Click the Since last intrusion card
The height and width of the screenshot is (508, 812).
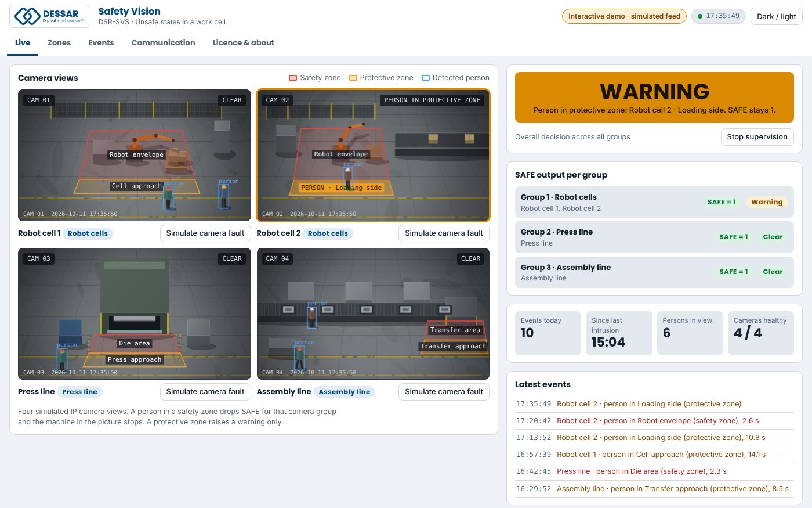click(619, 333)
